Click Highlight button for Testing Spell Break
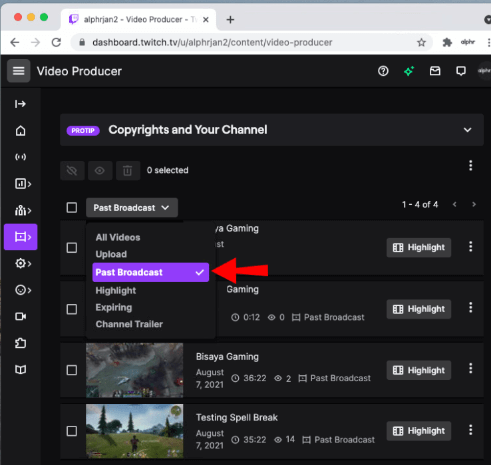491x465 pixels. [x=419, y=431]
